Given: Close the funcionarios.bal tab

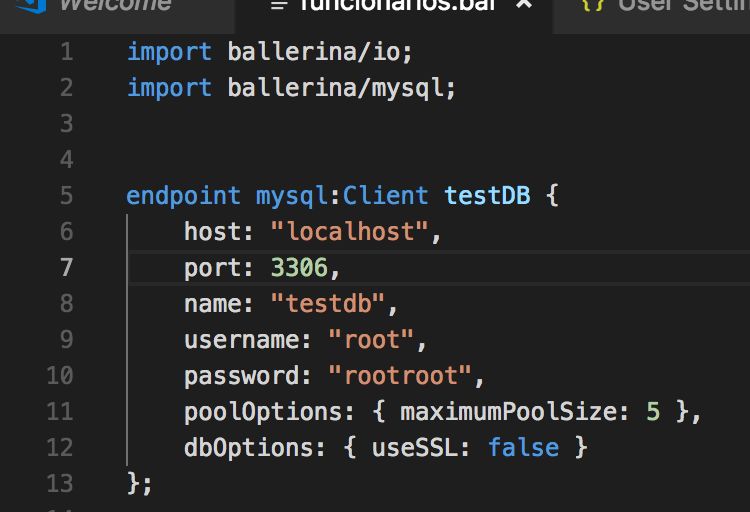Looking at the screenshot, I should point(524,5).
